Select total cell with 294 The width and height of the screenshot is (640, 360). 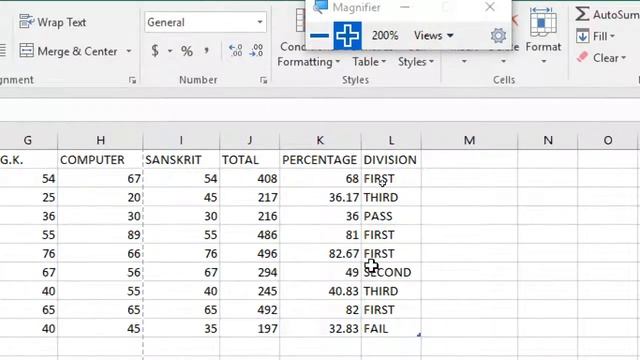click(249, 272)
